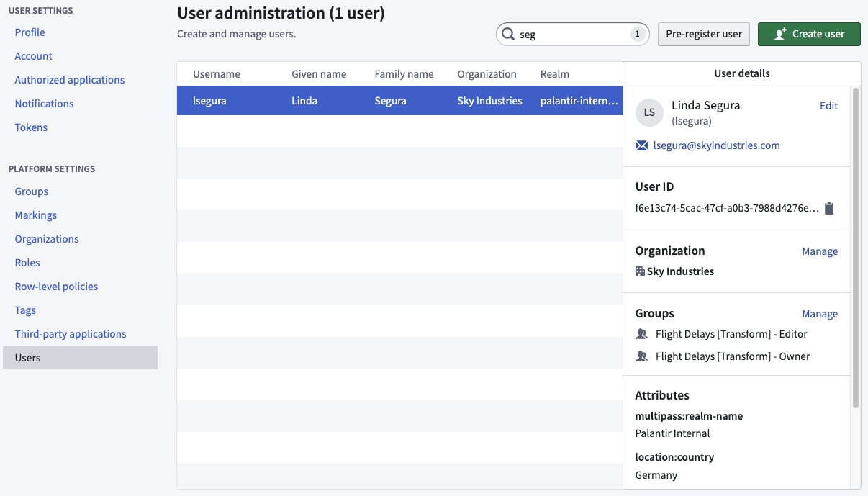Screen dimensions: 868x496
Task: Click the truncated User ID value
Action: [x=727, y=209]
